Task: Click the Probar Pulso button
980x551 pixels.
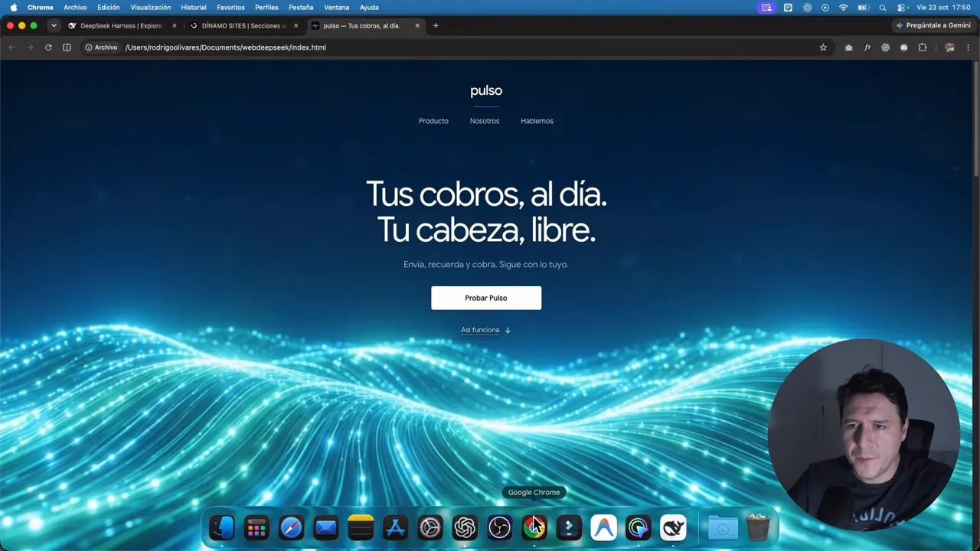Action: coord(486,298)
